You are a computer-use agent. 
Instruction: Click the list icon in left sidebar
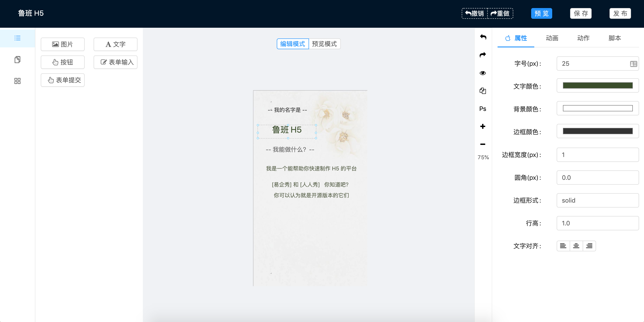17,38
